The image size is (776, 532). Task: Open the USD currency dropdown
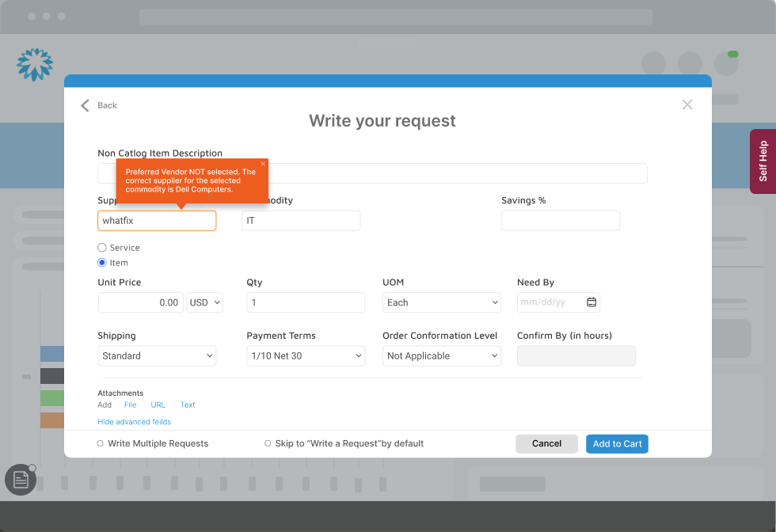(205, 302)
